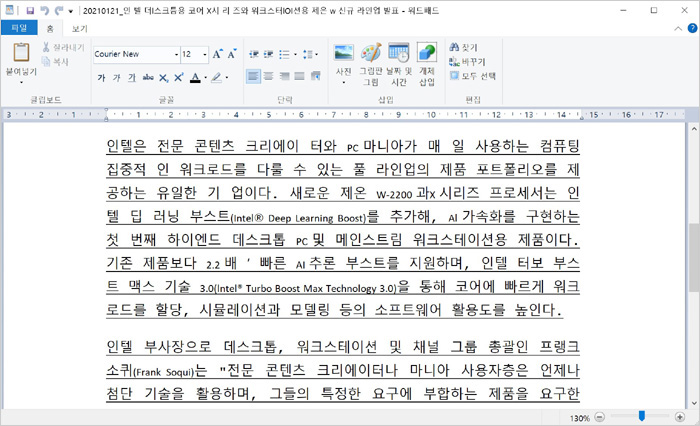The height and width of the screenshot is (426, 700).
Task: Open the line spacing dropdown arrow
Action: point(317,54)
